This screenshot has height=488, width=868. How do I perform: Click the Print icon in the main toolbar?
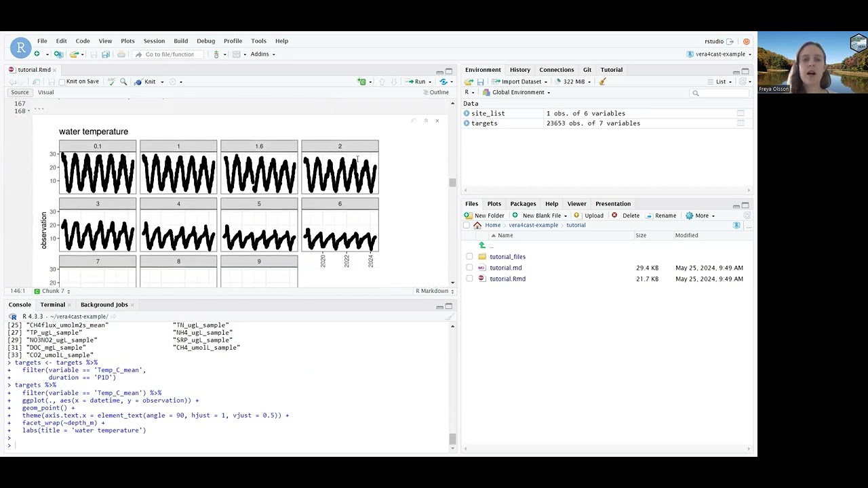pos(121,54)
